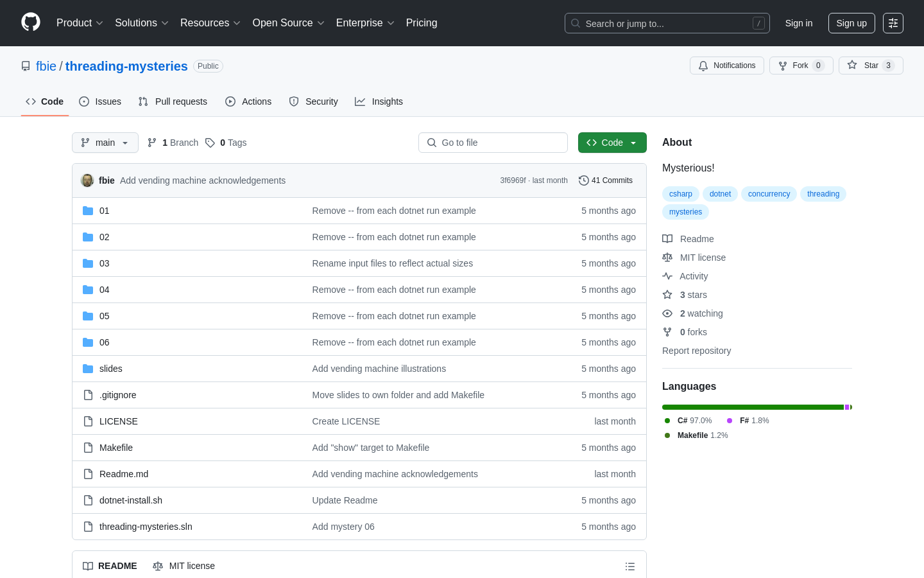
Task: Click the mysteries topic tag
Action: click(x=685, y=212)
